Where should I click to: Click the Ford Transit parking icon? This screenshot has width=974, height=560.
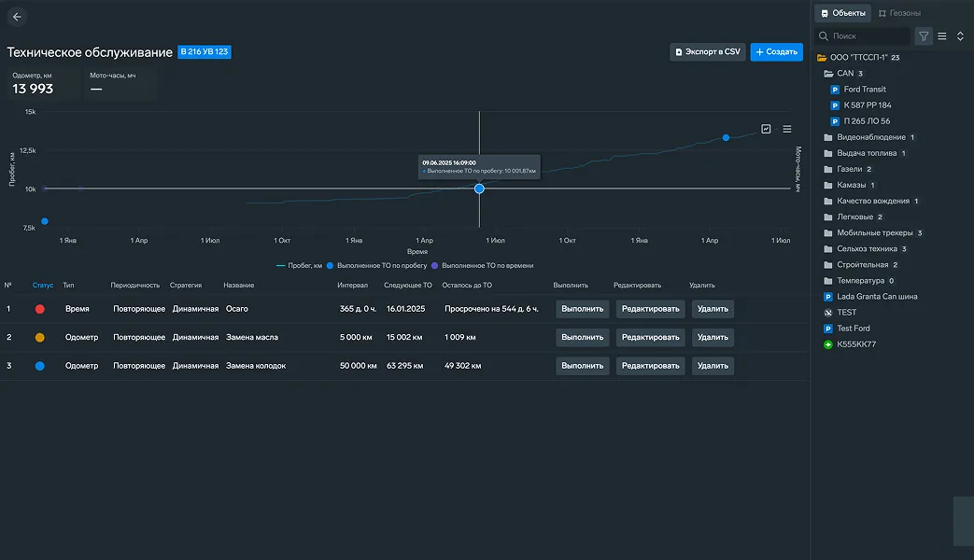pyautogui.click(x=835, y=90)
